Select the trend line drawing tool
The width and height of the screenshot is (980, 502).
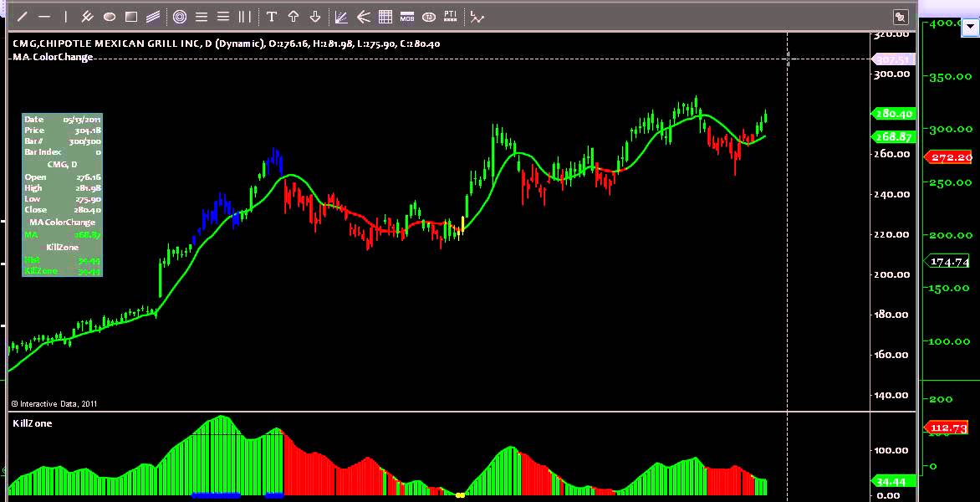tap(22, 17)
